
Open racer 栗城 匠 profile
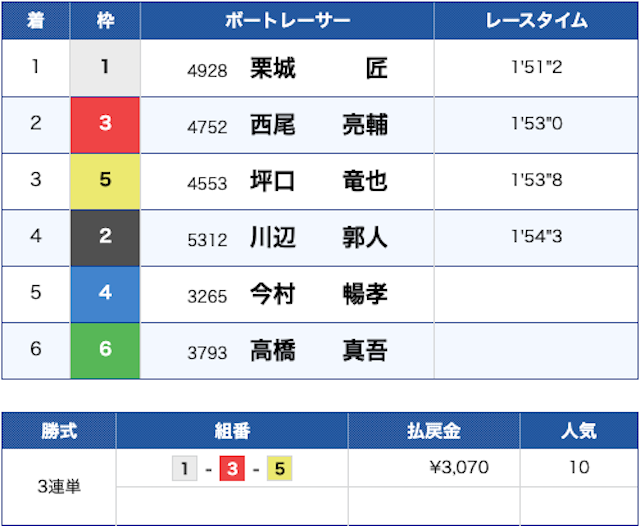318,68
